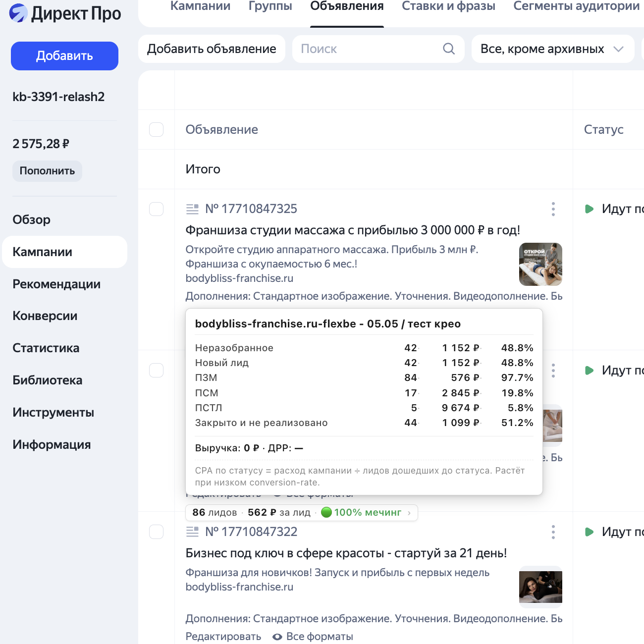Click the Поиск search input field
Image resolution: width=644 pixels, height=644 pixels.
tap(378, 49)
